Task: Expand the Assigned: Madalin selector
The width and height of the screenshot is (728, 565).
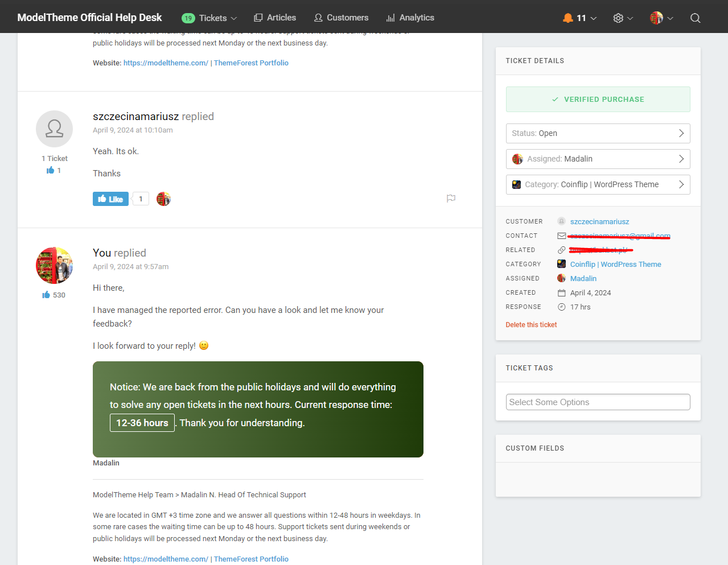Action: click(598, 159)
